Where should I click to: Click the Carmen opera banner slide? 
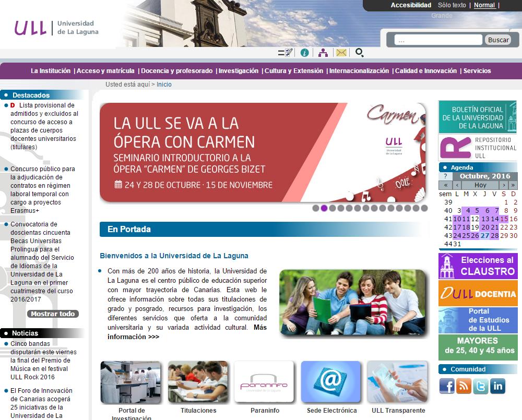pyautogui.click(x=263, y=152)
